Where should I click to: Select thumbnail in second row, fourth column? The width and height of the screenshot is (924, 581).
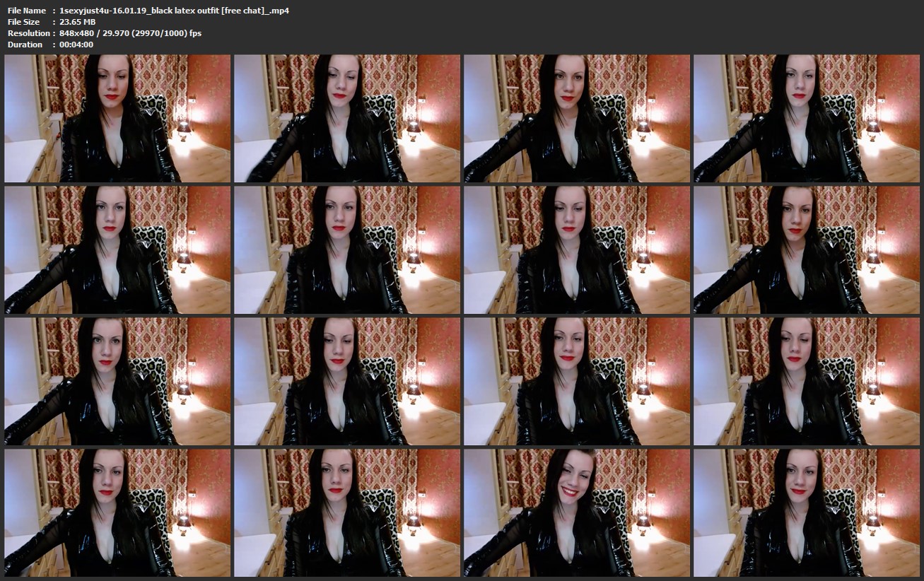click(807, 250)
